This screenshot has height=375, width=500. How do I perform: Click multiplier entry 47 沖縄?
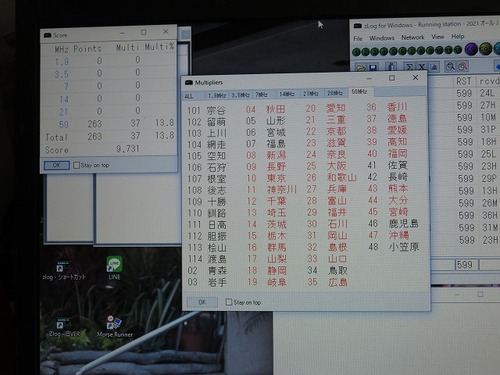point(389,235)
